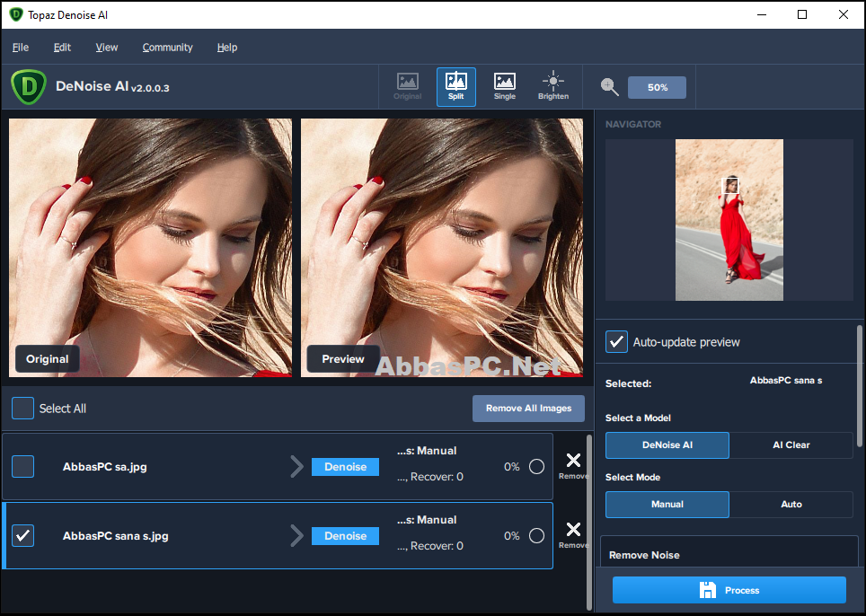
Task: Click the Topaz title bar app icon
Action: (16, 14)
